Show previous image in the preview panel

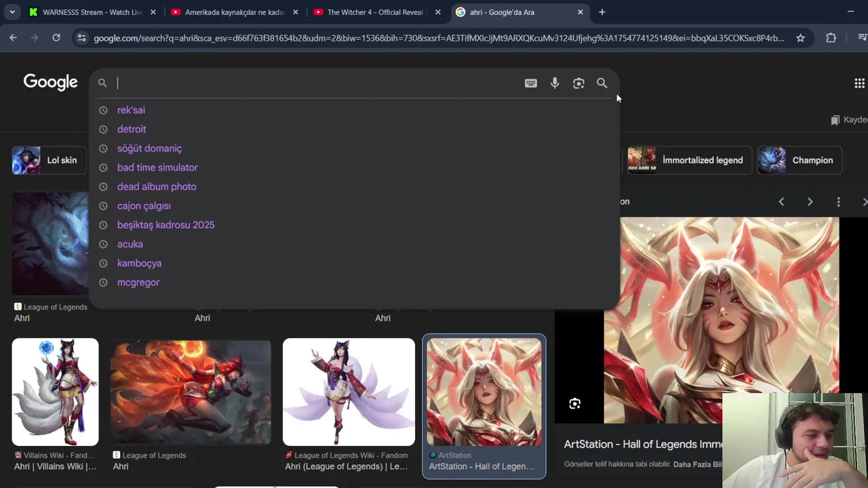click(781, 202)
